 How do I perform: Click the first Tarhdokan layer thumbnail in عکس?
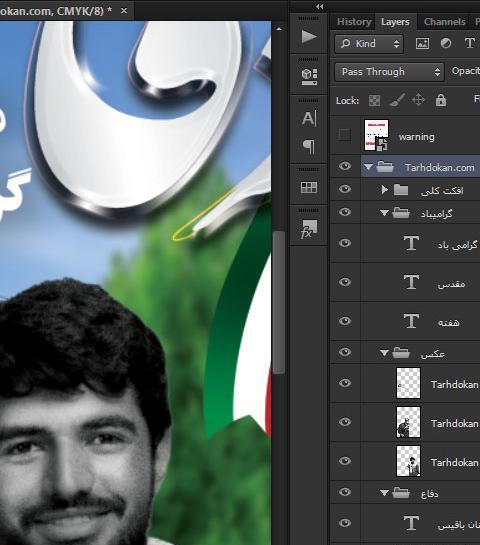(408, 383)
